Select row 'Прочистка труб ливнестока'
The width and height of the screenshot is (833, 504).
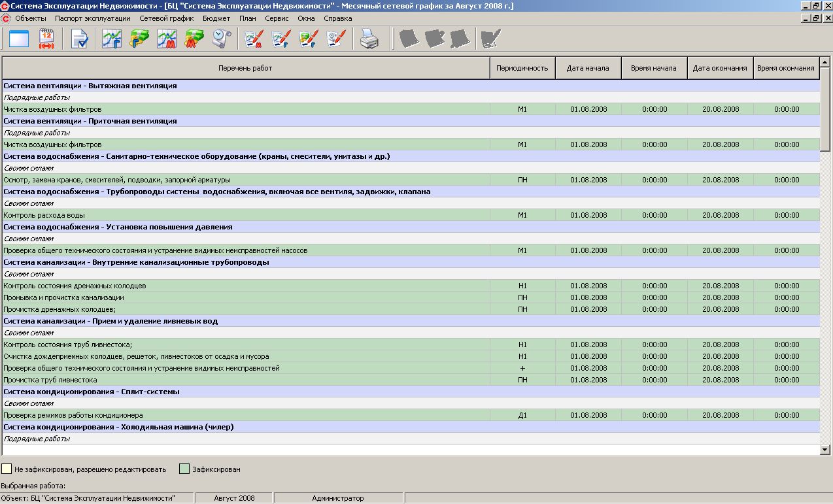411,380
